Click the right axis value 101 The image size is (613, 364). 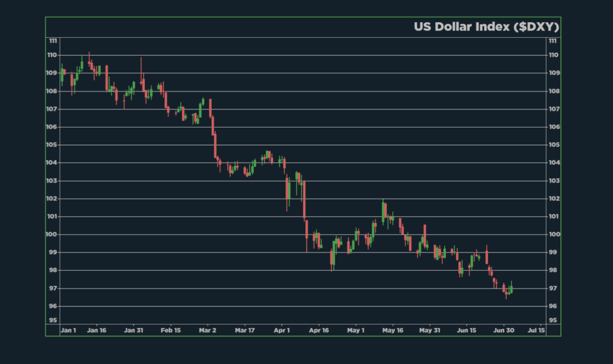554,217
